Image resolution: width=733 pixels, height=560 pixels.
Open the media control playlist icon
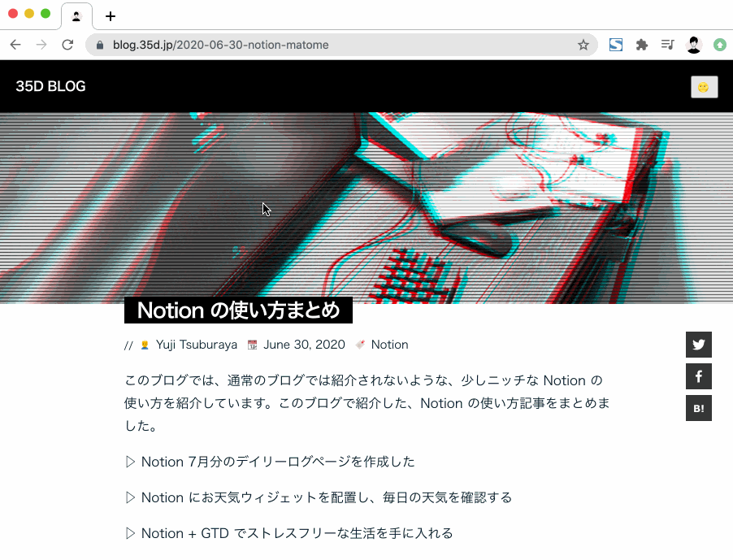667,45
